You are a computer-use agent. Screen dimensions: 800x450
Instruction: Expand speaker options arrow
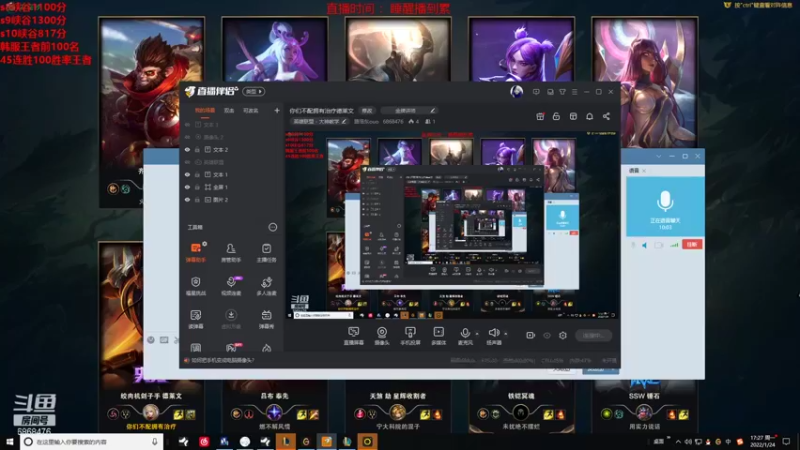[506, 334]
